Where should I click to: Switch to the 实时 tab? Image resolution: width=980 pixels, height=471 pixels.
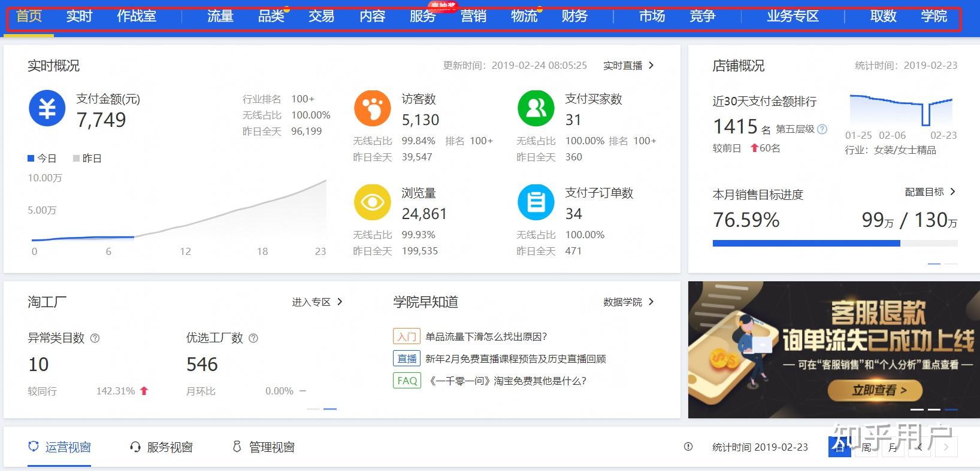(79, 16)
